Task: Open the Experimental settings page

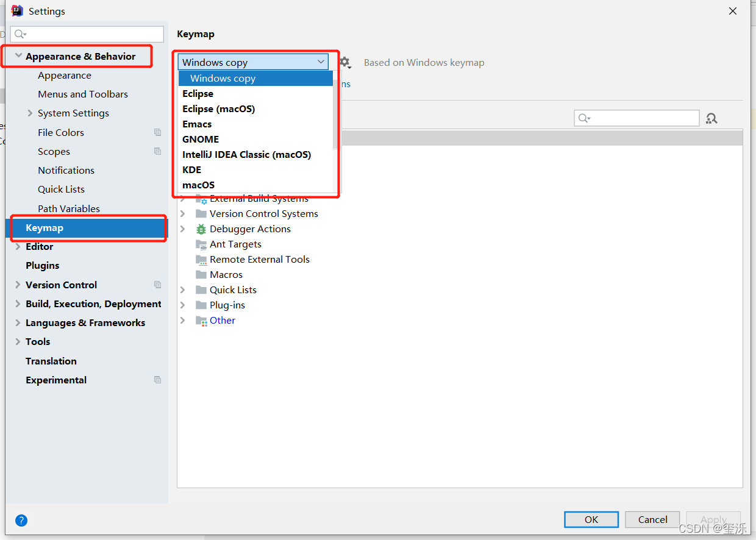Action: (56, 380)
